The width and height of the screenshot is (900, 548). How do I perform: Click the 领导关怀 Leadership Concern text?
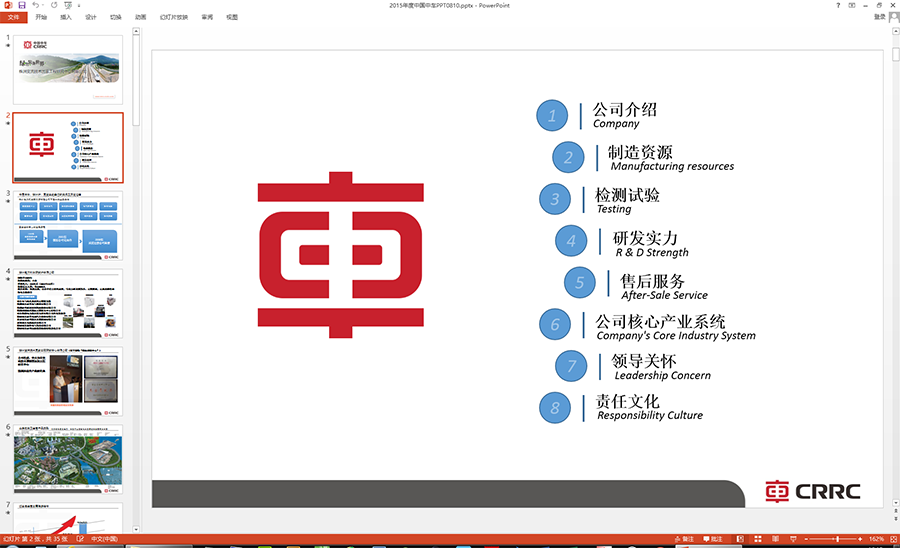(x=661, y=367)
